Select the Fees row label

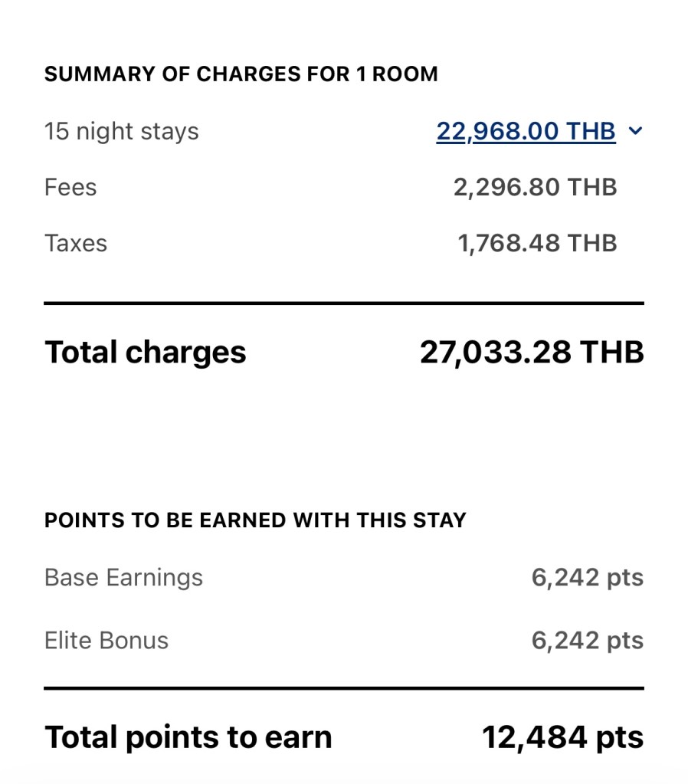(x=70, y=187)
